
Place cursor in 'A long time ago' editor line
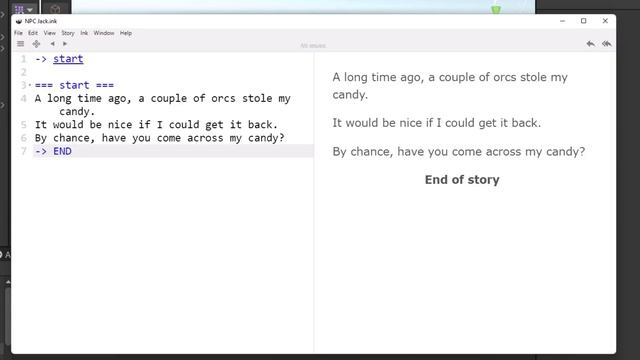tap(162, 104)
